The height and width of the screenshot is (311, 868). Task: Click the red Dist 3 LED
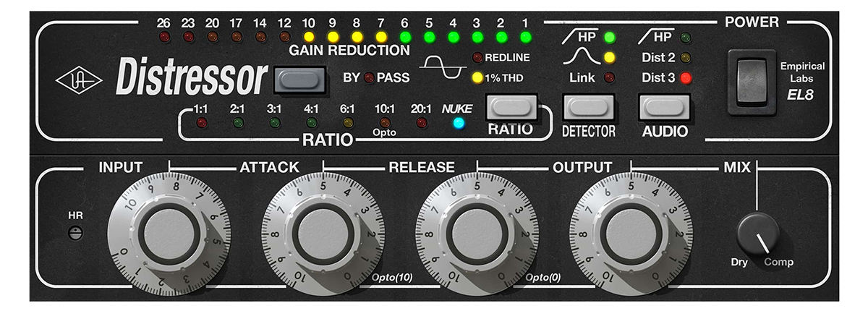tap(685, 77)
